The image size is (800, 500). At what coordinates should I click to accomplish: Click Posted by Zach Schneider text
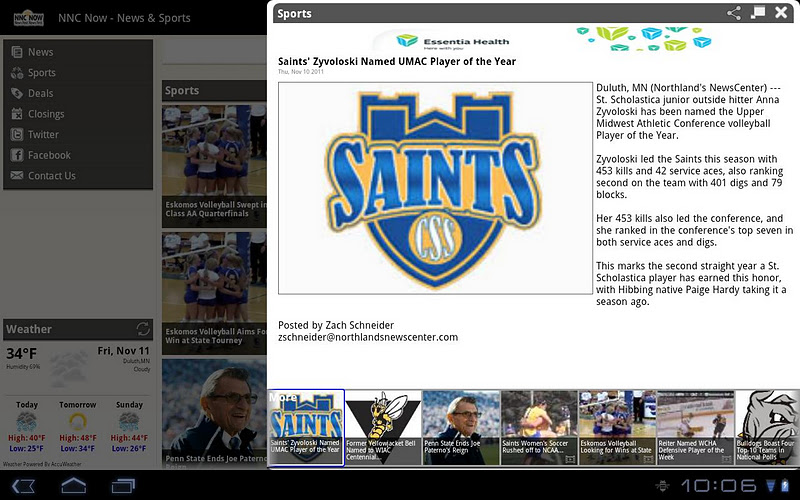coord(336,325)
